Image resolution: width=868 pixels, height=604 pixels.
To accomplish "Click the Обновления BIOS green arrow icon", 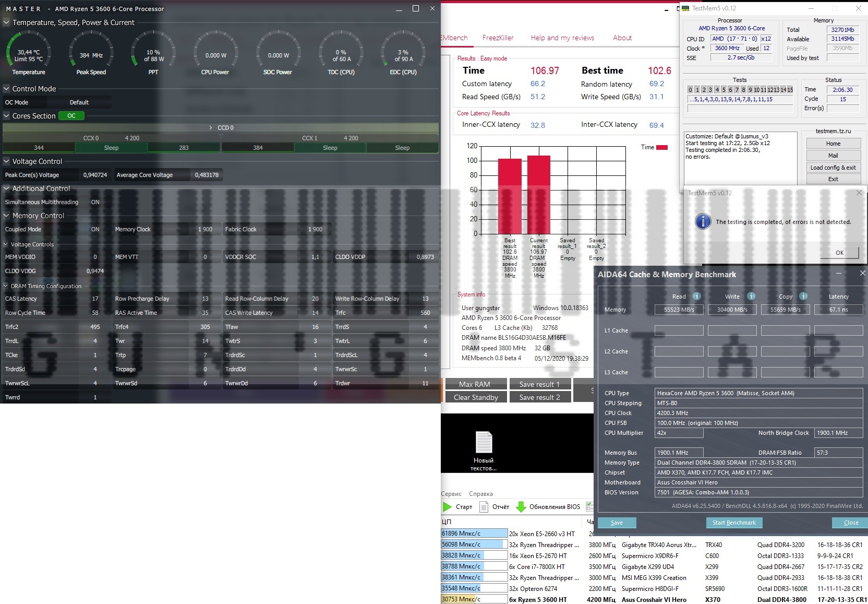I will pyautogui.click(x=521, y=506).
